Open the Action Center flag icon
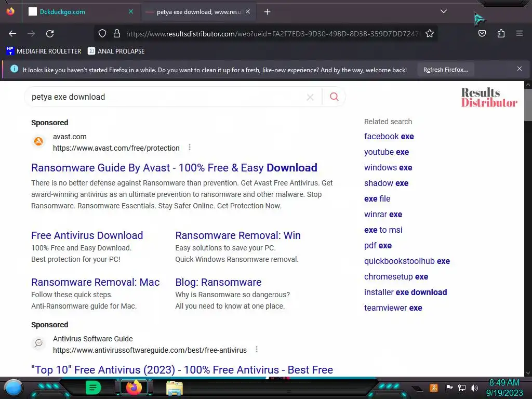Viewport: 532px width, 399px height. (x=449, y=388)
